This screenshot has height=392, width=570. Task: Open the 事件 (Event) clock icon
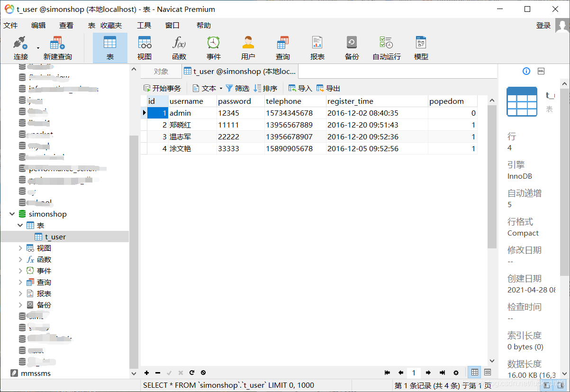pyautogui.click(x=214, y=47)
